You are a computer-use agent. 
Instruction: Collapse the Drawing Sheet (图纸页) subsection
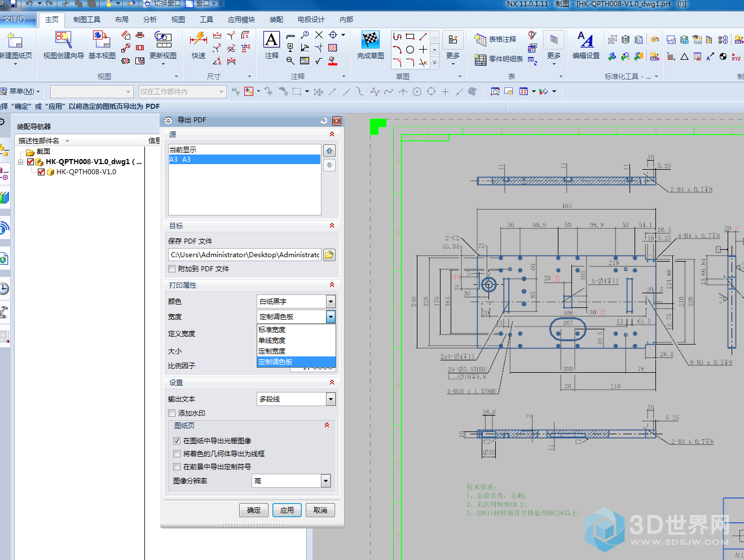pos(327,425)
